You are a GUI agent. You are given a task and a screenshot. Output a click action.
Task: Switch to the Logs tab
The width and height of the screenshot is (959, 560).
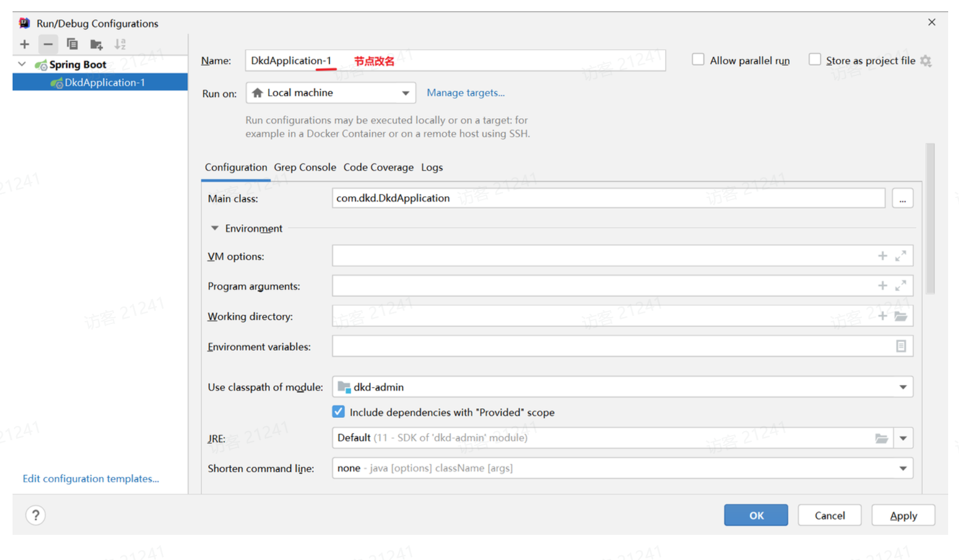432,167
